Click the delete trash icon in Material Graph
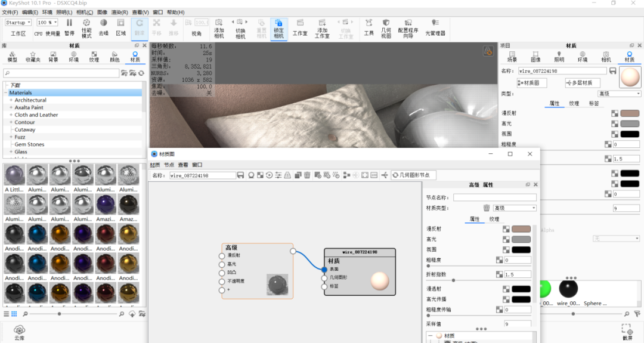Viewport: 644px width, 343px height. click(x=307, y=175)
